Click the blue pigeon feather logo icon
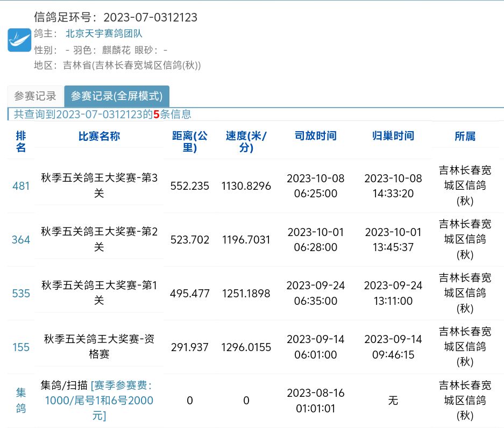504x428 pixels. pyautogui.click(x=19, y=40)
